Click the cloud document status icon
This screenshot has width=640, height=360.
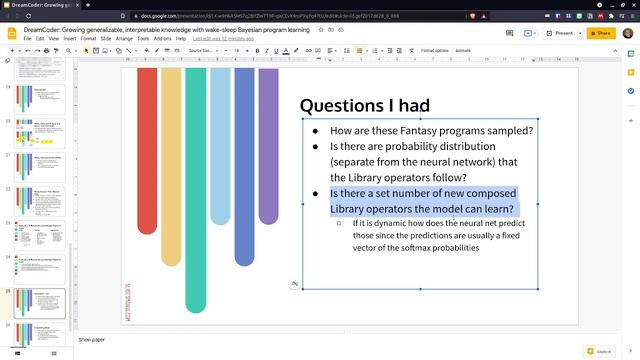click(x=341, y=30)
